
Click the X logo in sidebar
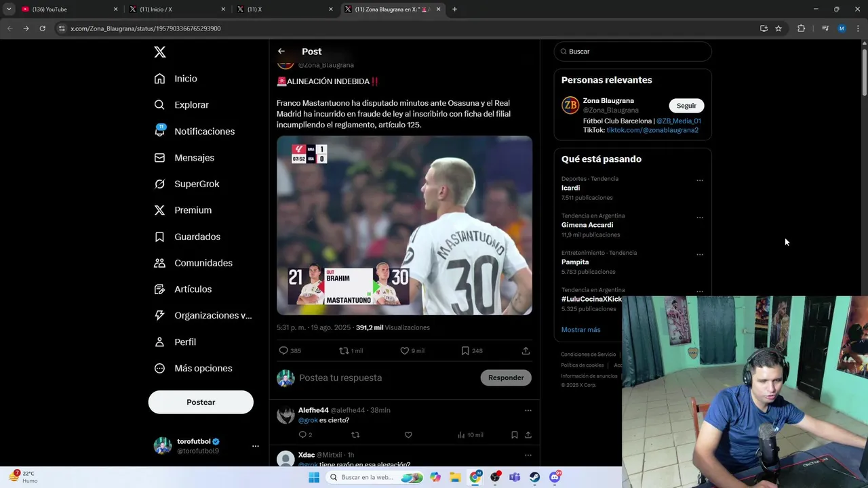coord(159,52)
